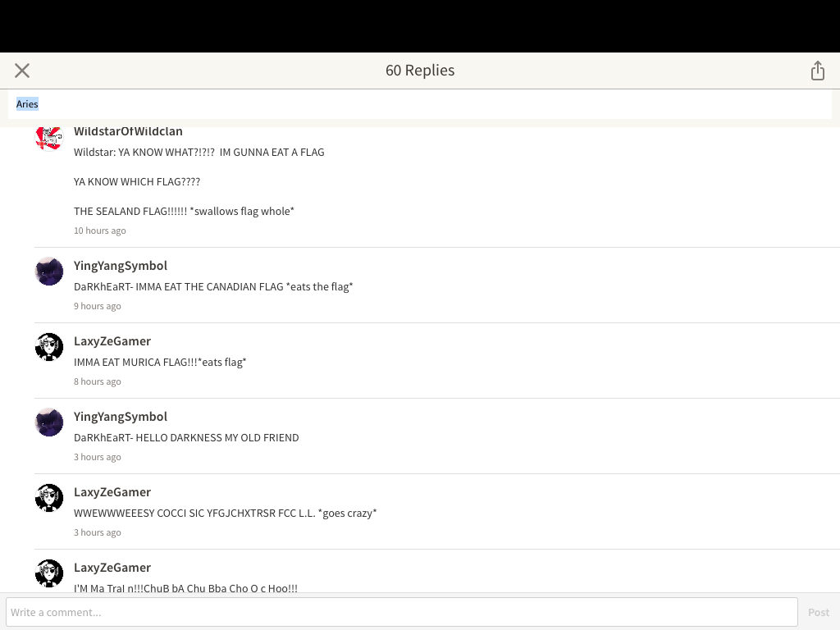Open YingYangSymbol username above HELLO DARKNESS

121,417
